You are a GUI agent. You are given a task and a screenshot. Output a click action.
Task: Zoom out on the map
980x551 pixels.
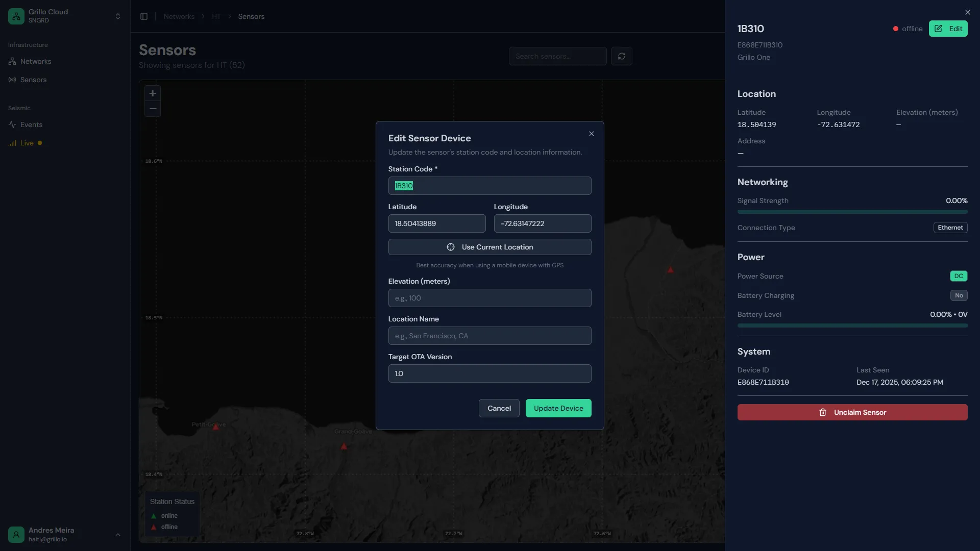(152, 109)
